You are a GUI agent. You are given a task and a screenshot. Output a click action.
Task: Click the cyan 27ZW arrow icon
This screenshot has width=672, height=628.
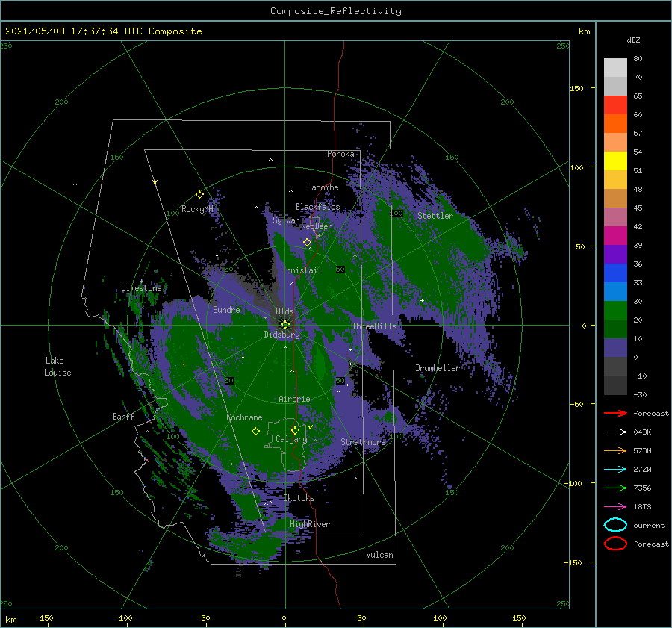point(615,470)
